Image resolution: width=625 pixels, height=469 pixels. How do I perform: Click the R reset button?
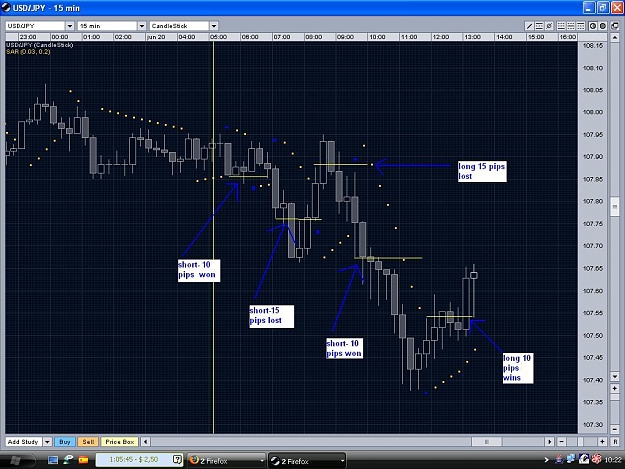(615, 442)
